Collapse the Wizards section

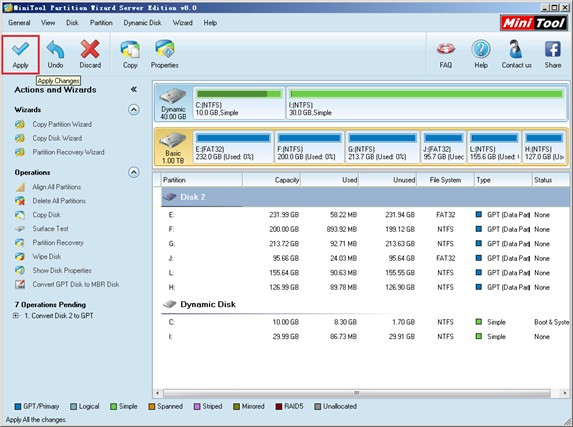click(x=134, y=110)
